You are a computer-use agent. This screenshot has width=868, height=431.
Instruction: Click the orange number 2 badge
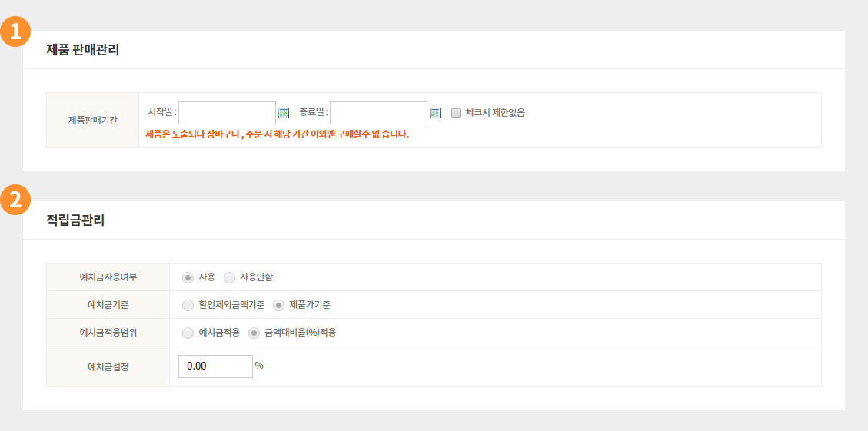click(x=15, y=199)
